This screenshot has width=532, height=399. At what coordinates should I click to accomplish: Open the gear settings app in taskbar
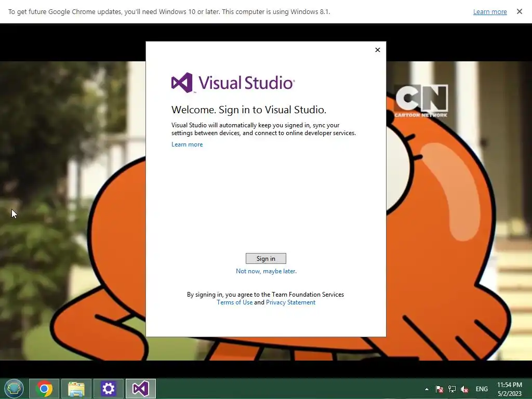click(x=109, y=389)
